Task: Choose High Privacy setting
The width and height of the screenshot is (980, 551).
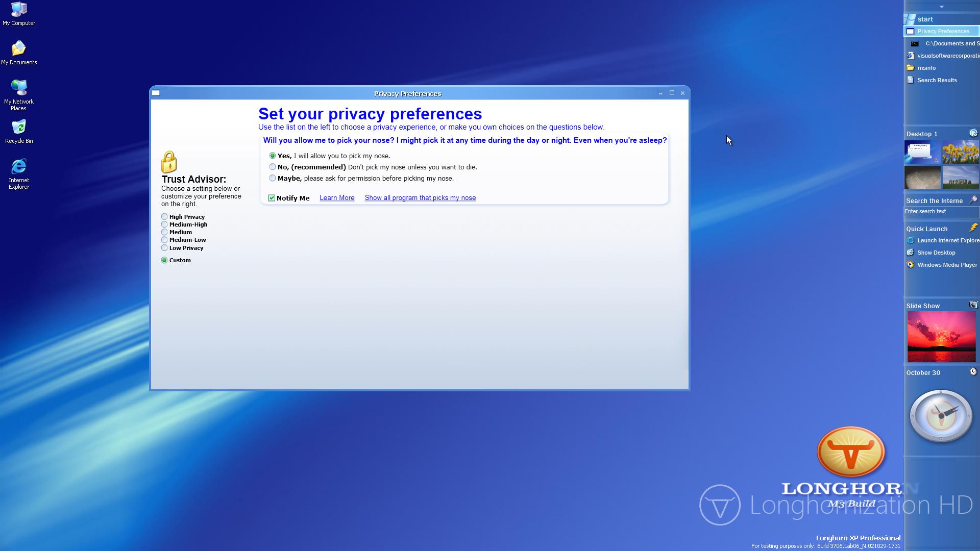Action: tap(164, 217)
